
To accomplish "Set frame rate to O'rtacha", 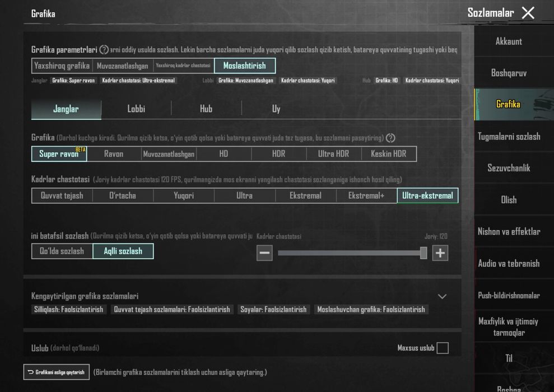I will coord(123,195).
